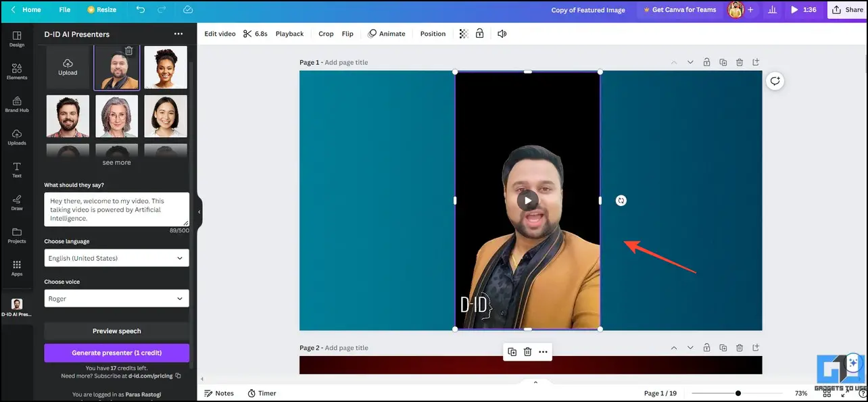Open the Timer at the bottom bar

(x=262, y=393)
